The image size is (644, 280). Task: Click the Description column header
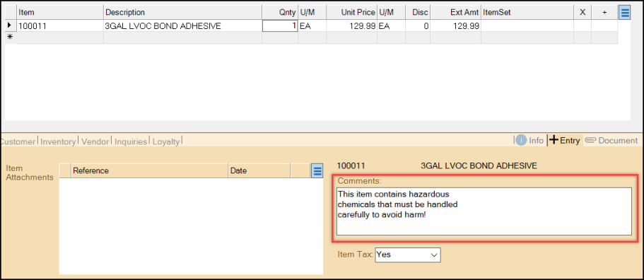click(182, 12)
